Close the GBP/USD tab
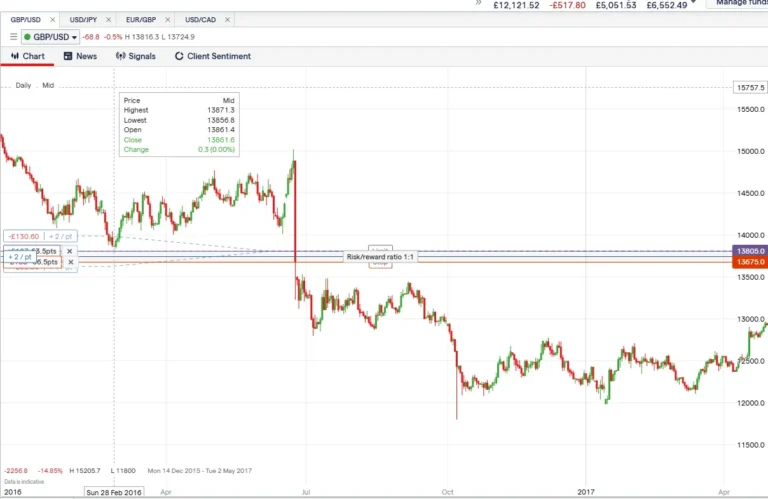Screen dimensions: 768x499 tap(52, 20)
